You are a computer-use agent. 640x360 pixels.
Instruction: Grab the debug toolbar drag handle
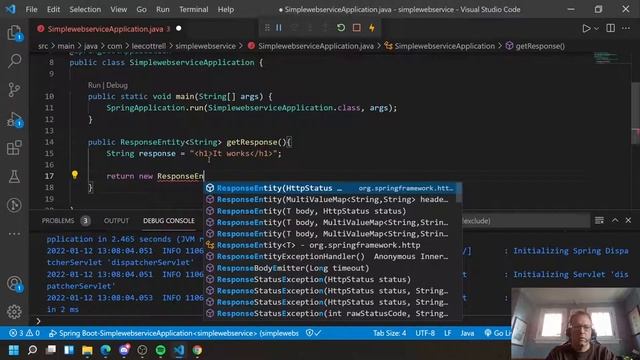[267, 28]
